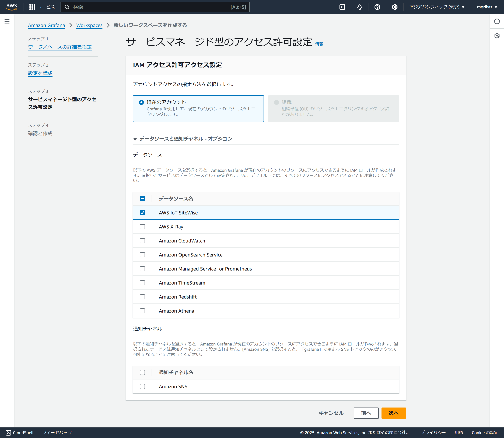The height and width of the screenshot is (438, 504).
Task: Check the Amazon CloudWatch checkbox
Action: click(x=142, y=241)
